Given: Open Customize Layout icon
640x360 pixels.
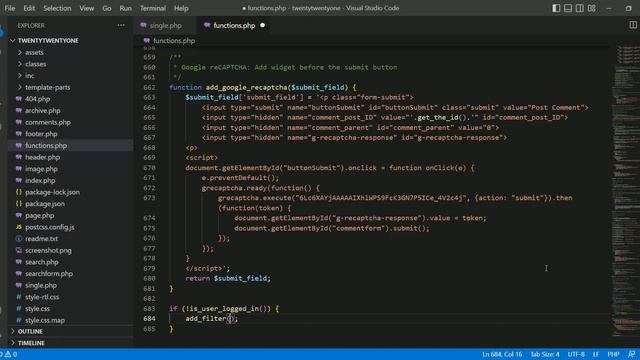Looking at the screenshot, I should coord(591,8).
